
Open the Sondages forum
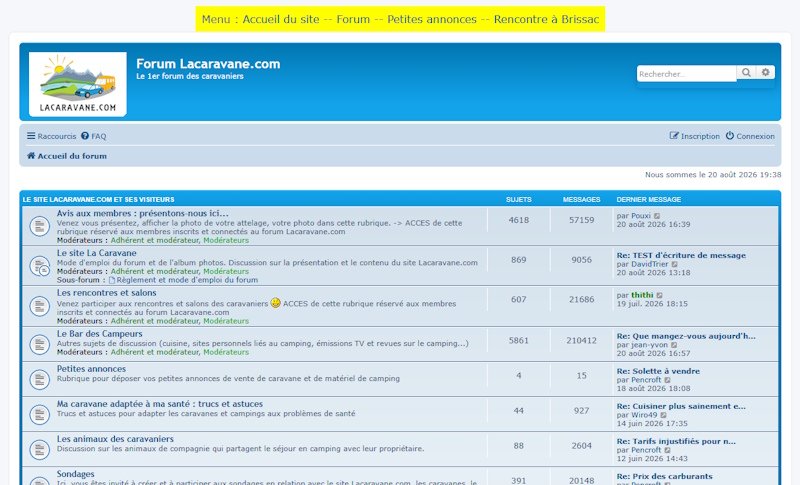tap(76, 474)
